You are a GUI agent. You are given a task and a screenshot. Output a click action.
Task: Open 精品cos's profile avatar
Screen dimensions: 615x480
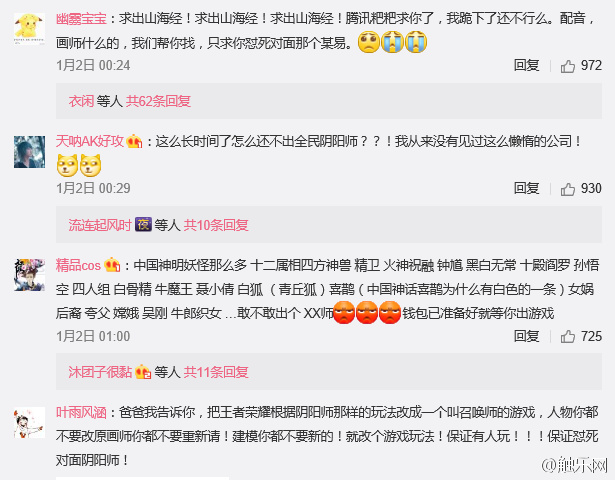point(29,275)
